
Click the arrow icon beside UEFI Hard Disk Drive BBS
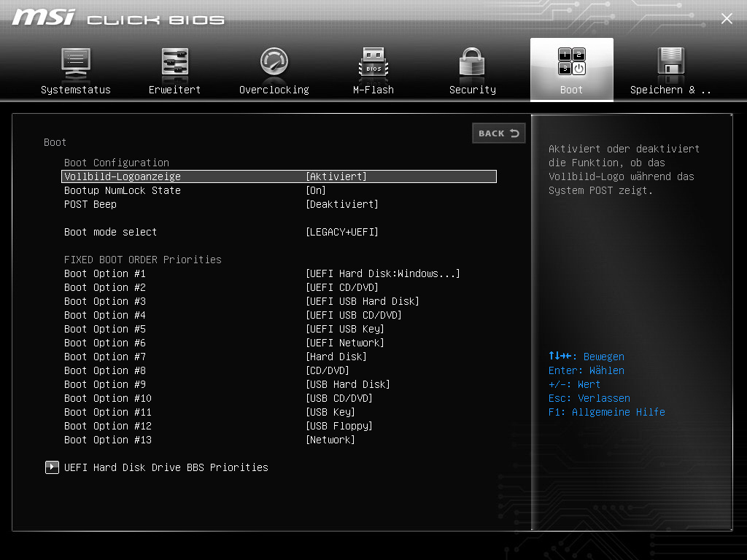pos(52,467)
